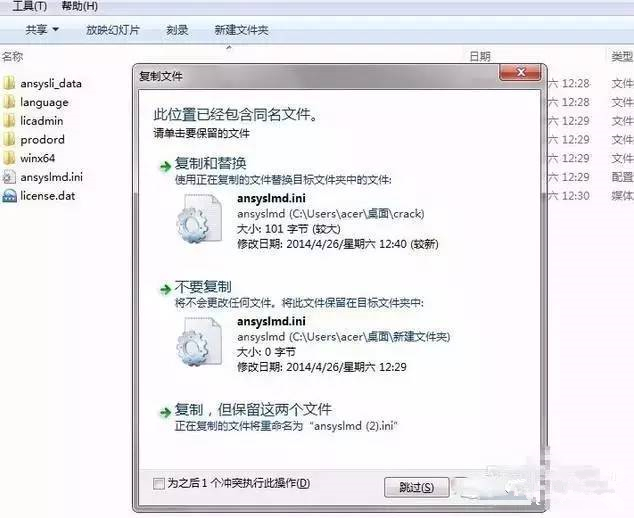Click the 跳过(S) button

click(416, 488)
